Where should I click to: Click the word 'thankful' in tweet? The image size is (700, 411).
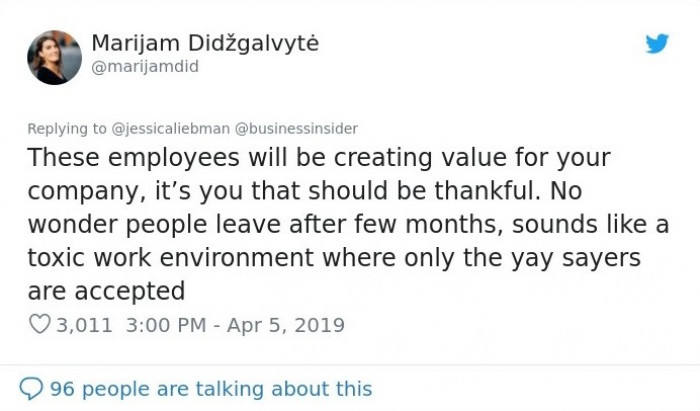click(x=484, y=191)
